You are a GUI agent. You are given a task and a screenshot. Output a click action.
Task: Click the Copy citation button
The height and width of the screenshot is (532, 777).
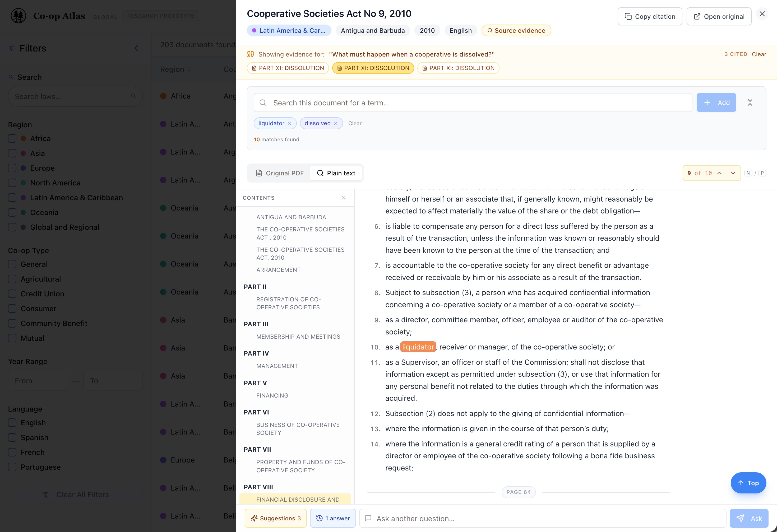click(650, 16)
